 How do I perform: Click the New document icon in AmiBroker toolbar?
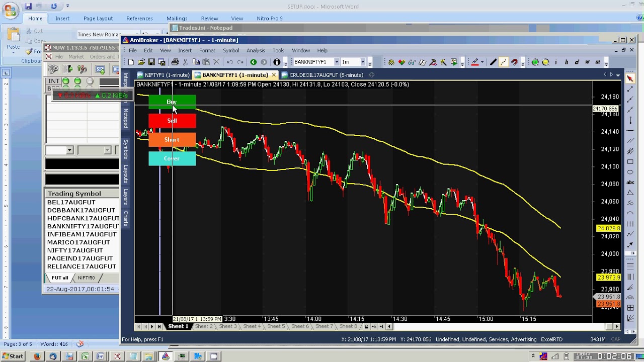click(x=131, y=62)
